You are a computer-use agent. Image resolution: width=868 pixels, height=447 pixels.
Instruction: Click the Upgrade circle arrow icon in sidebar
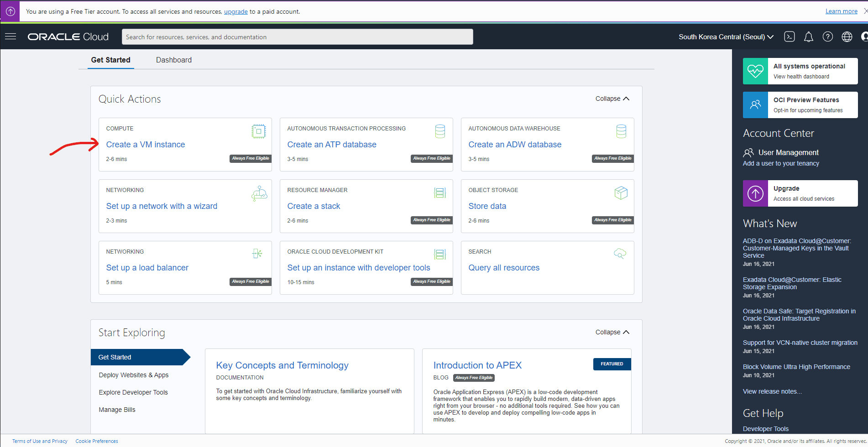pos(755,193)
